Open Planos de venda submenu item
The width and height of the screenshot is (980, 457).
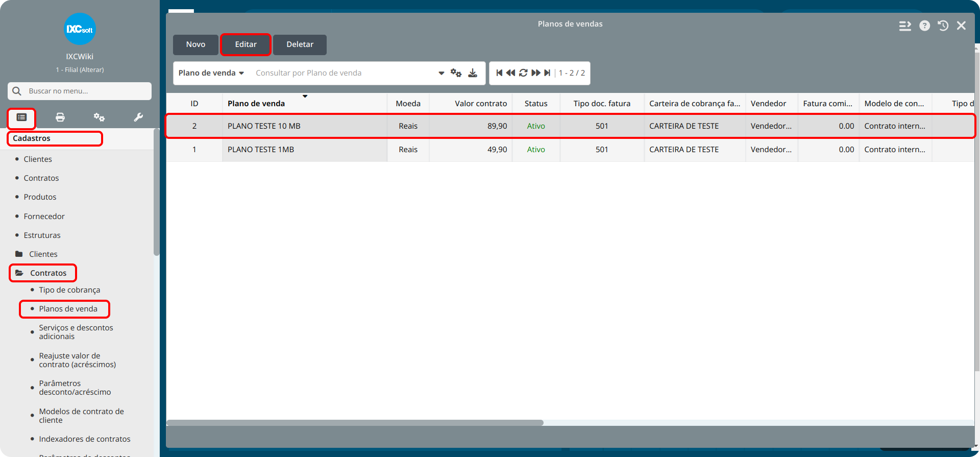pyautogui.click(x=68, y=309)
